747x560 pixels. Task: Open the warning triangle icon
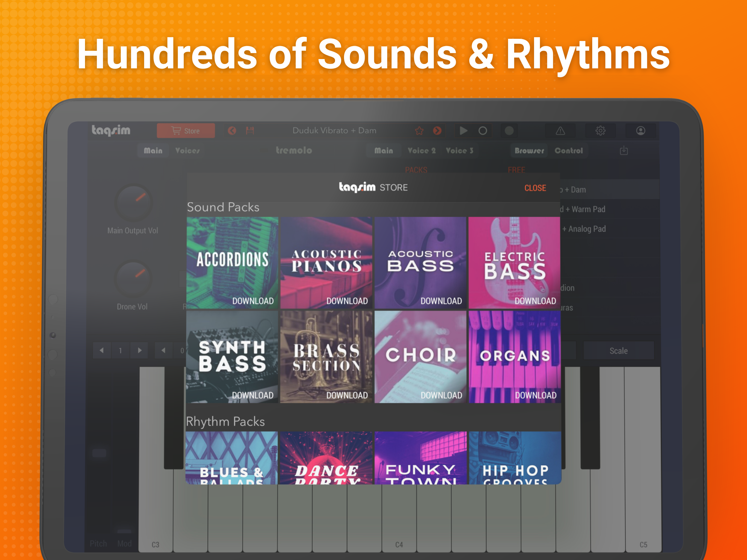(x=560, y=131)
